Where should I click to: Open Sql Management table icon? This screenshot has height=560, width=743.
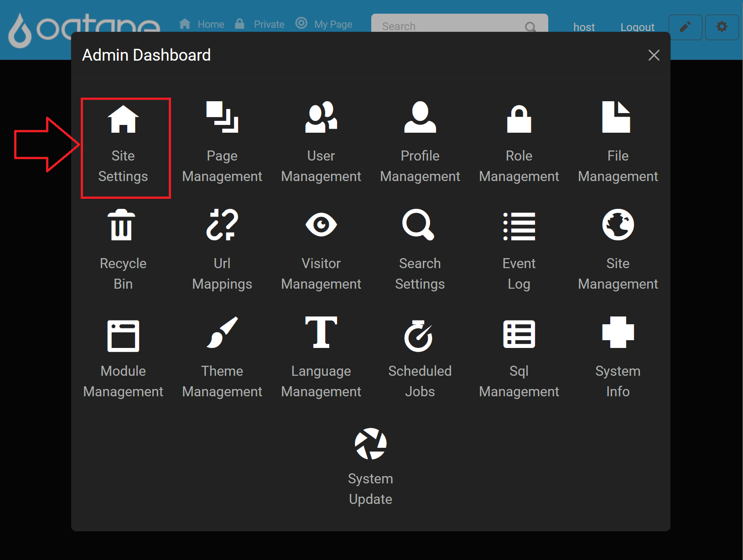click(519, 334)
